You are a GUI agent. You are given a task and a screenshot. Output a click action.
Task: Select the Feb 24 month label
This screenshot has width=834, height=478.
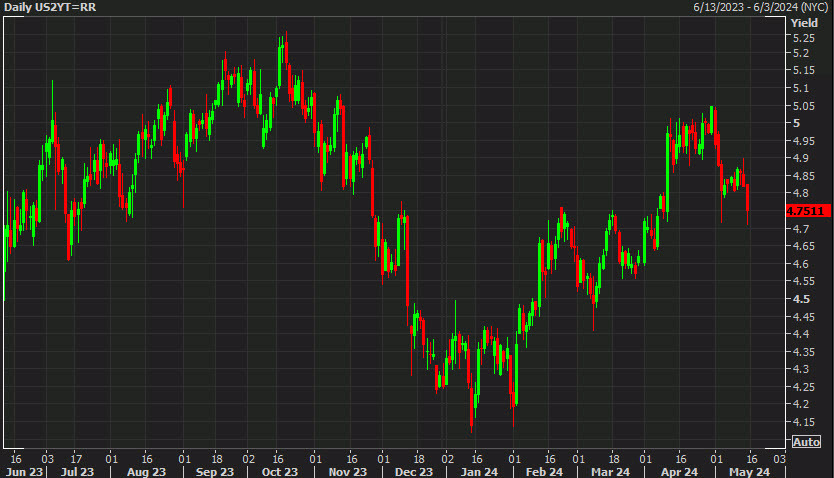click(x=544, y=472)
